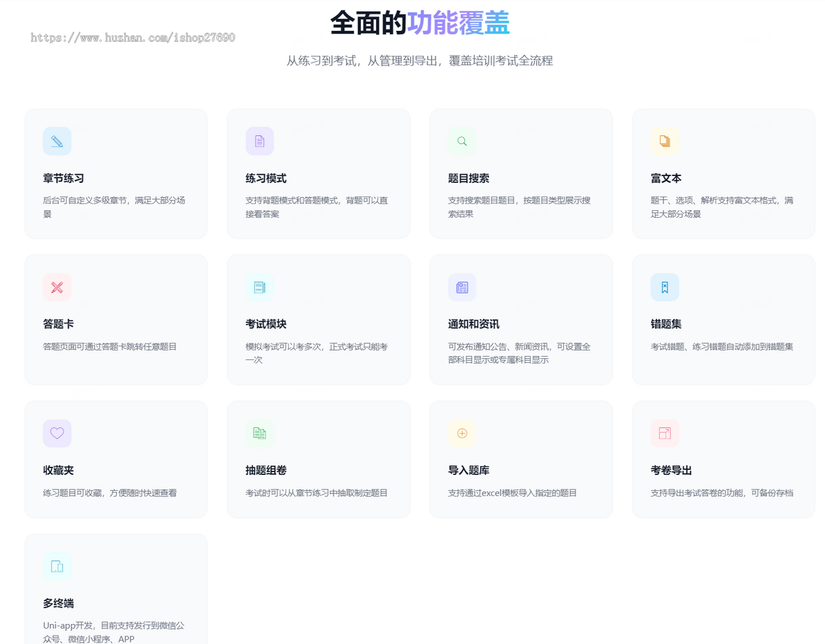
Task: Click the magnifier icon above 题目搜索
Action: (x=462, y=142)
